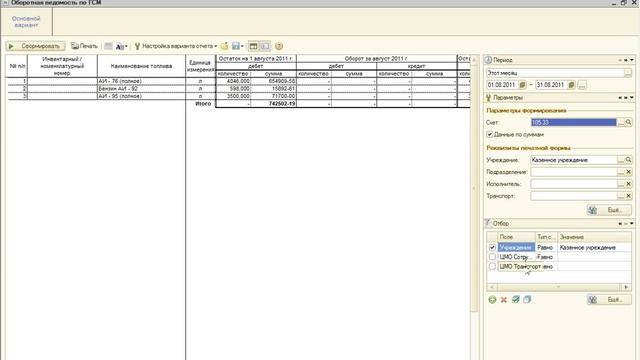This screenshot has width=640, height=360.
Task: Click the magnifier icon next to Счет
Action: coord(629,122)
